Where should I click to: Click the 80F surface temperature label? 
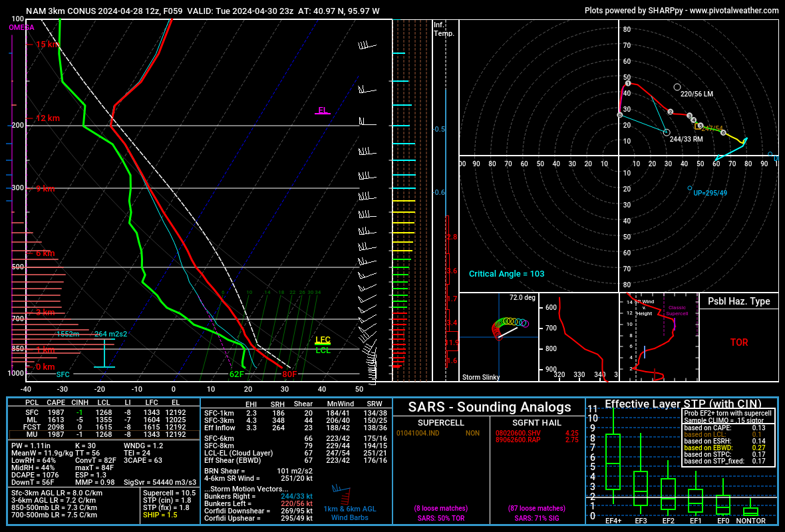pos(289,374)
